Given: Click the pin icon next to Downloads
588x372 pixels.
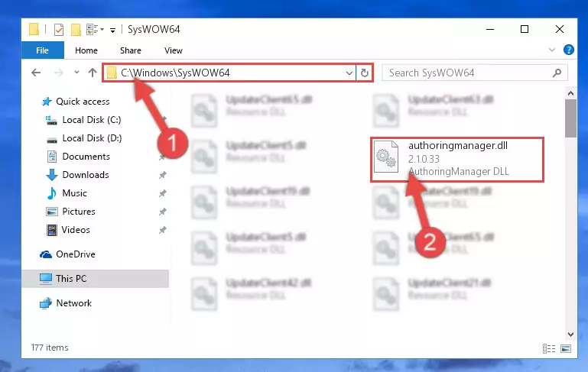Looking at the screenshot, I should click(x=162, y=175).
